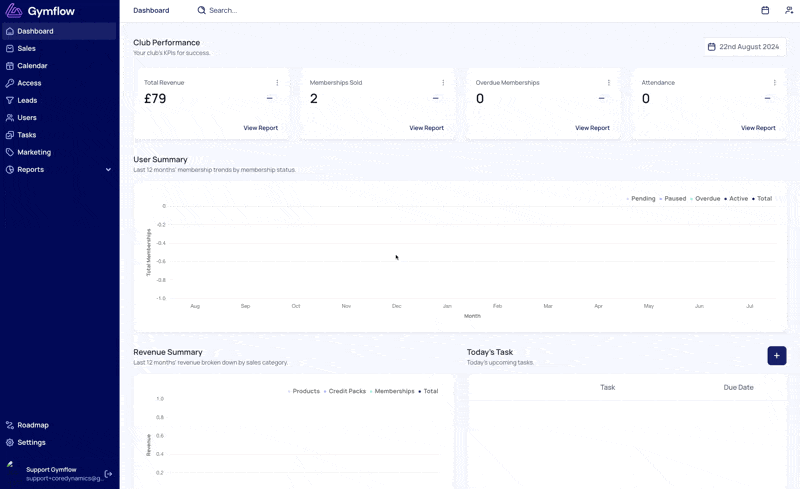Add a new task with plus button

click(x=777, y=356)
